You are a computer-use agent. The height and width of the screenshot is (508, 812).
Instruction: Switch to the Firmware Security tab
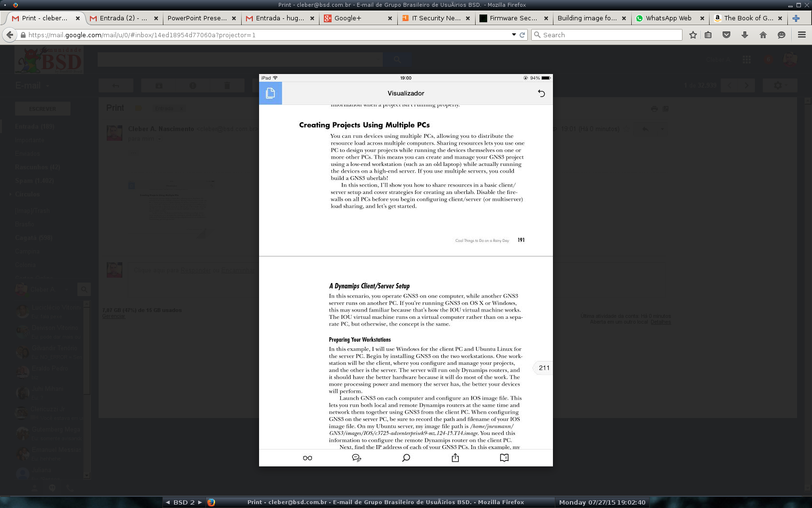point(514,18)
